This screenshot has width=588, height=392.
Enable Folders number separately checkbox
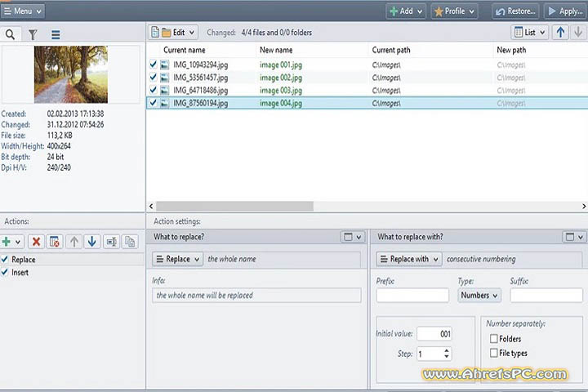[x=494, y=339]
